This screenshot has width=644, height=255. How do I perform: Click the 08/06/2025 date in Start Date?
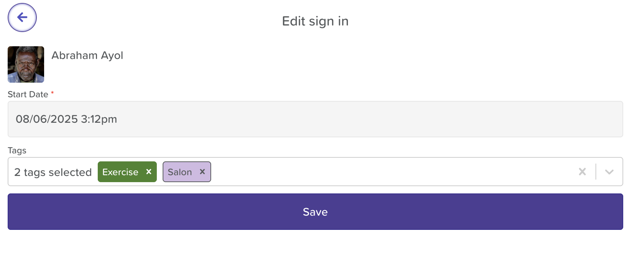[x=47, y=119]
